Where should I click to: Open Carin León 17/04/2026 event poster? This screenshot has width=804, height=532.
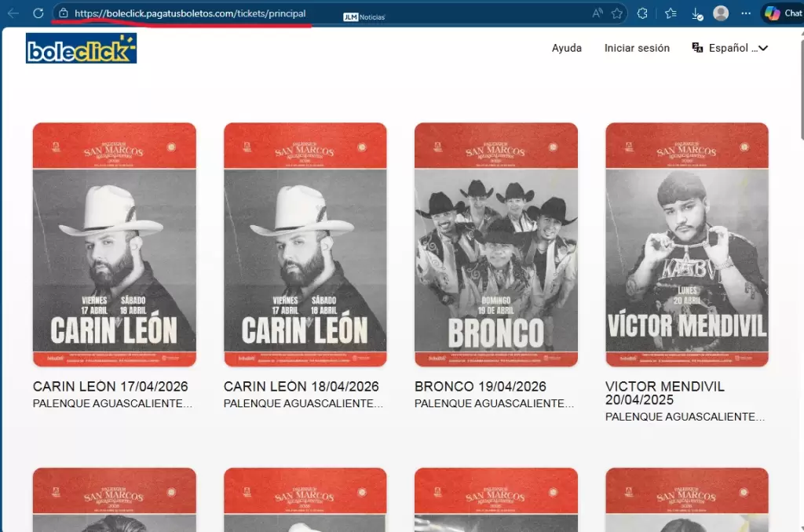[x=115, y=244]
